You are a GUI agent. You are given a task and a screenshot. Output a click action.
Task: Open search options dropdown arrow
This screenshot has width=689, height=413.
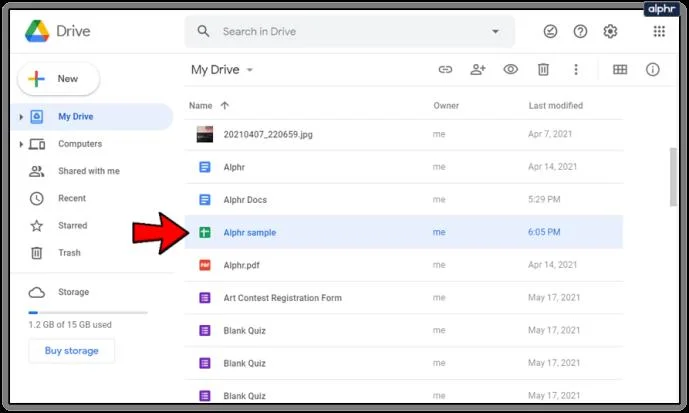point(495,31)
